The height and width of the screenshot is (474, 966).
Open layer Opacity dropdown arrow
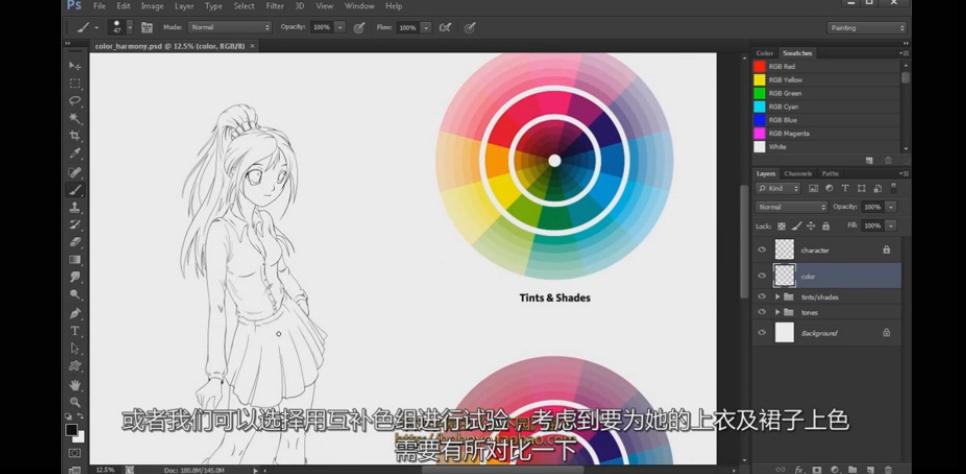pyautogui.click(x=891, y=207)
